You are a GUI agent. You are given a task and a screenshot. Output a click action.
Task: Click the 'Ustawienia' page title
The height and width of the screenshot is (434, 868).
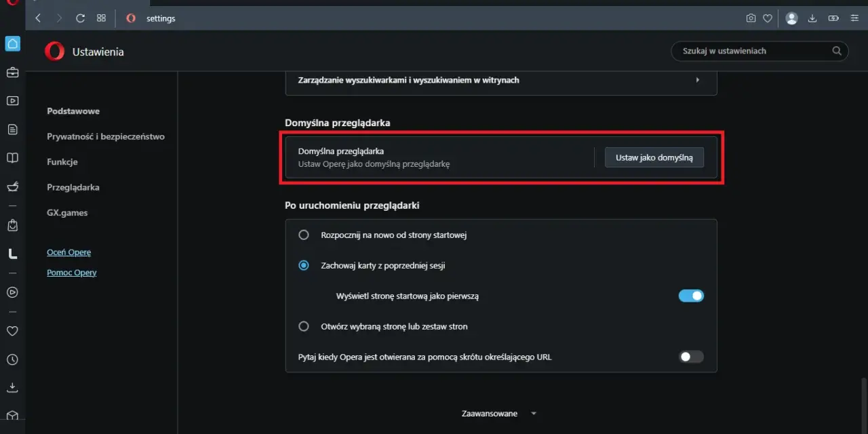pos(98,52)
